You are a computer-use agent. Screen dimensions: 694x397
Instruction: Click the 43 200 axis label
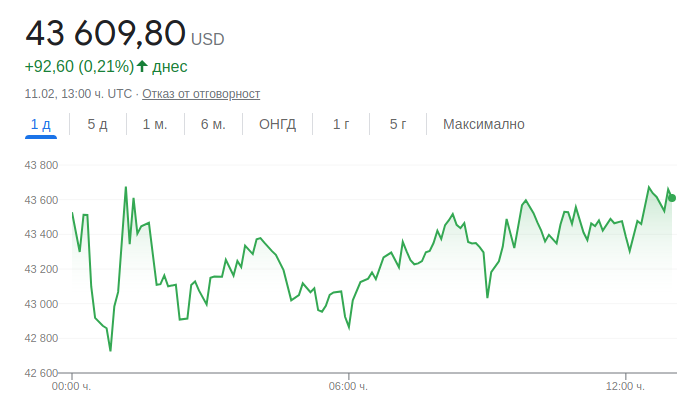coord(41,269)
